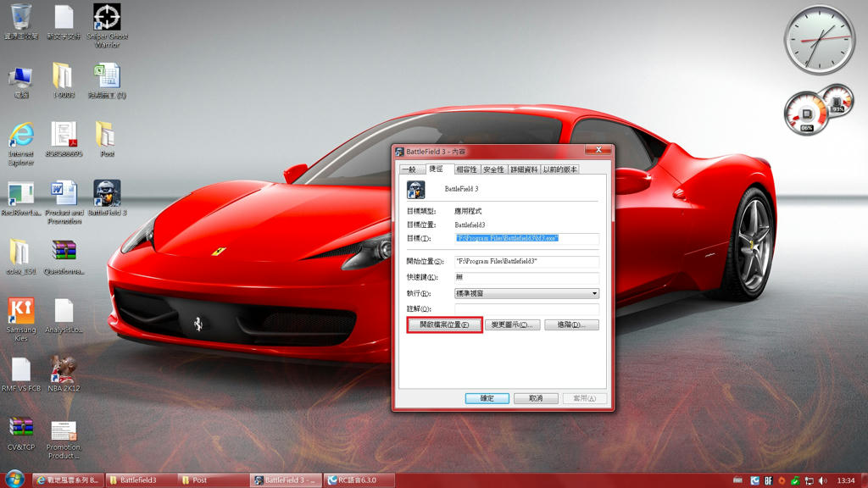Select the Sniper Ghost Warrior shortcut
This screenshot has height=488, width=868.
[107, 25]
